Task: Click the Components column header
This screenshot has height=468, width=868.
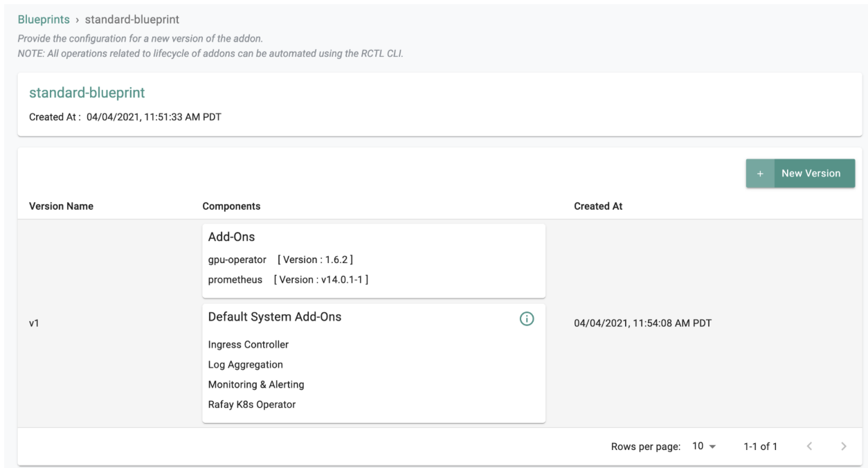Action: 231,206
